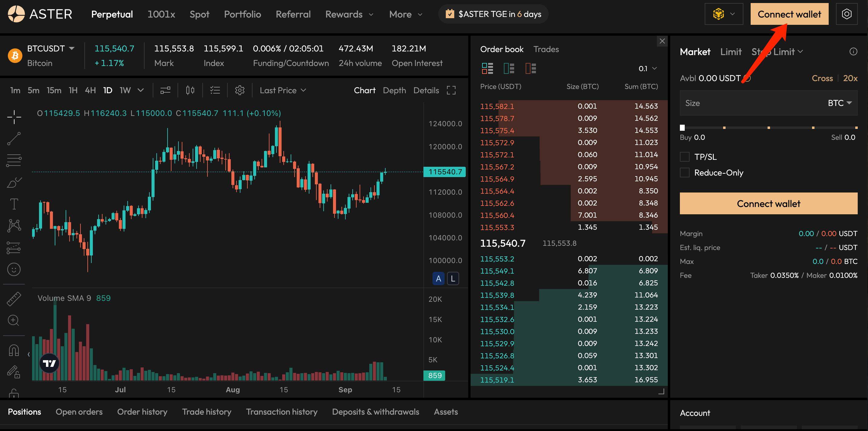Click the order size slider handle

coord(682,127)
